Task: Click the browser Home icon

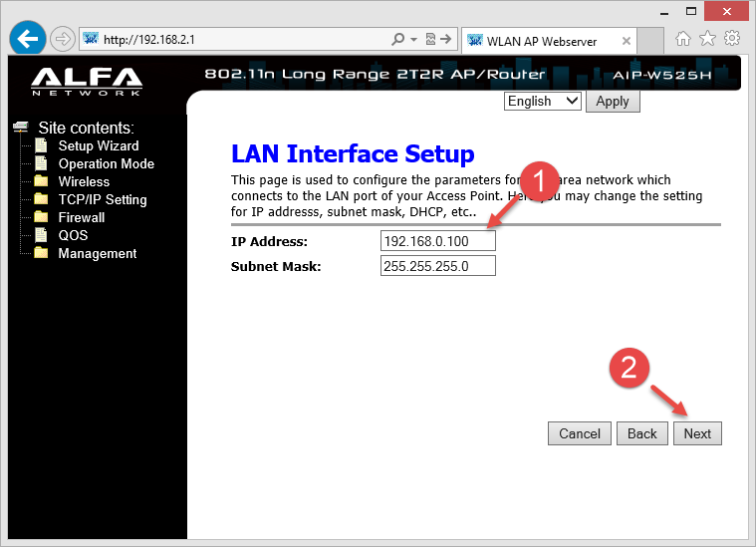Action: click(682, 38)
